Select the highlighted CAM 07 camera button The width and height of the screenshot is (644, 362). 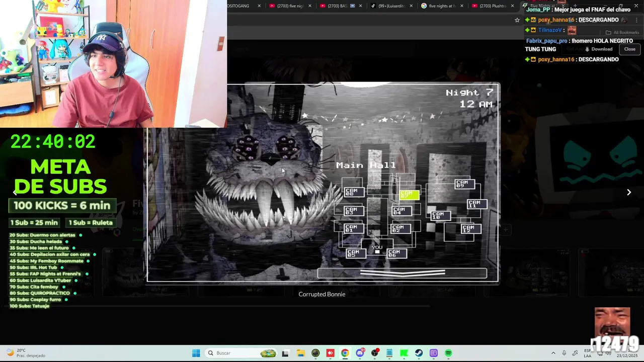pyautogui.click(x=409, y=194)
